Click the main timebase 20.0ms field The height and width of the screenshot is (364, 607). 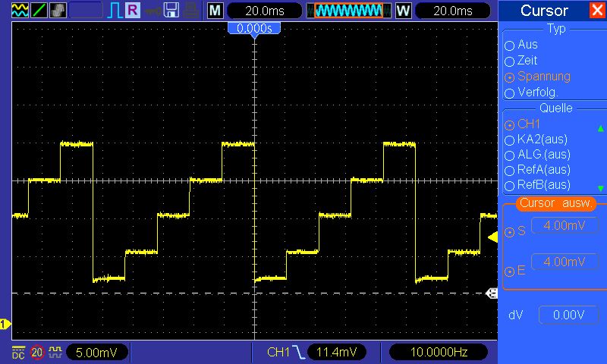pyautogui.click(x=264, y=11)
